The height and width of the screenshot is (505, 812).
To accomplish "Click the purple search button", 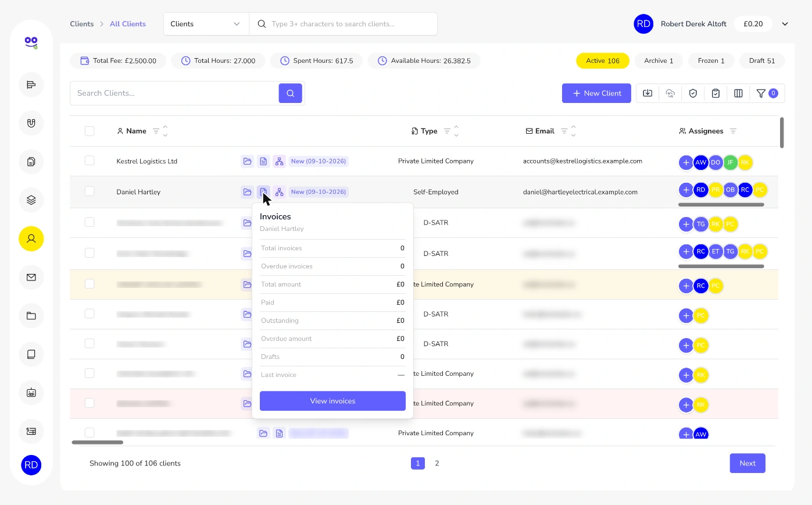I will 291,93.
